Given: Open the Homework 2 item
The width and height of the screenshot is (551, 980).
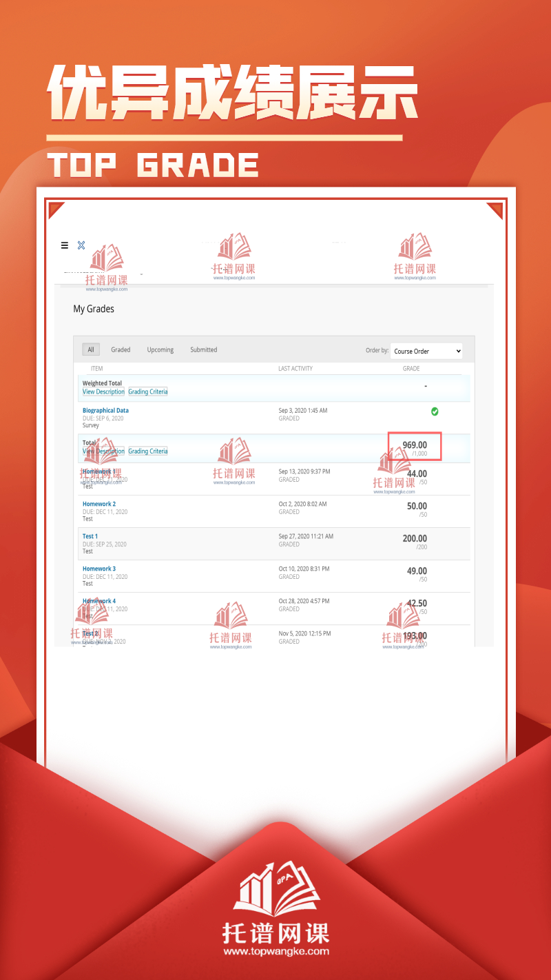Looking at the screenshot, I should pos(99,504).
